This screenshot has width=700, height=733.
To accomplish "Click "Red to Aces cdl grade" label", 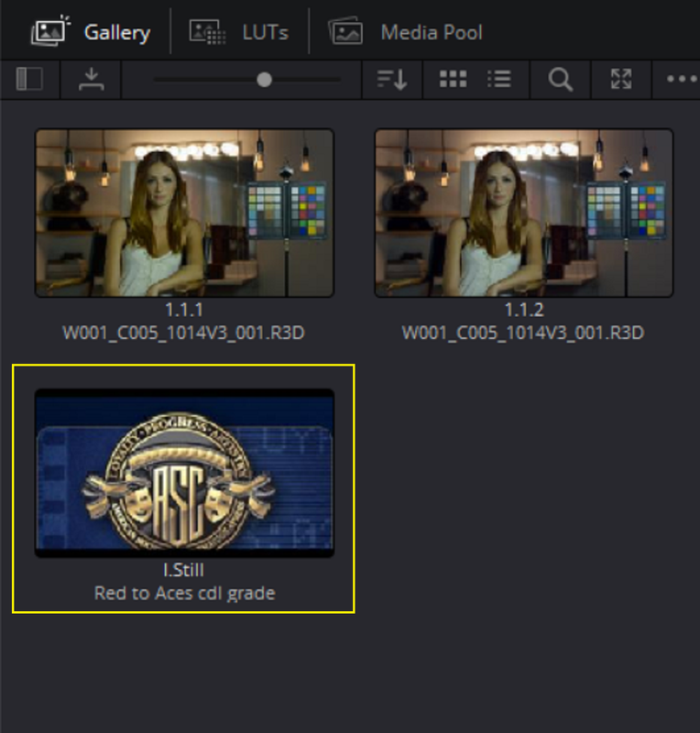I will [185, 593].
